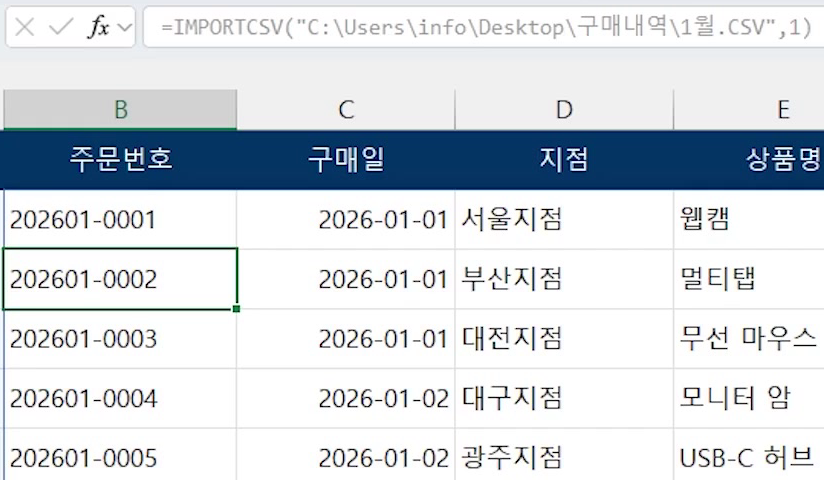Click the date cell in the 광주지점 row
The image size is (824, 480).
(346, 456)
